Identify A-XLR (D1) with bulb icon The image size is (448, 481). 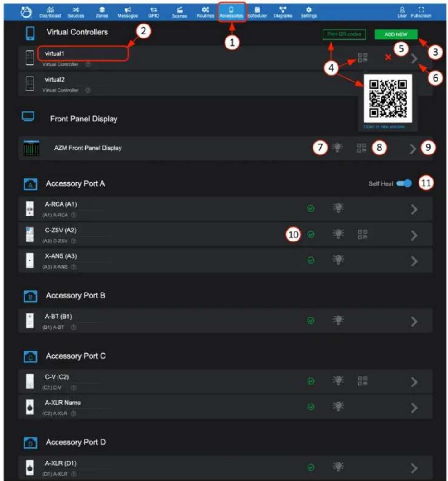(338, 467)
